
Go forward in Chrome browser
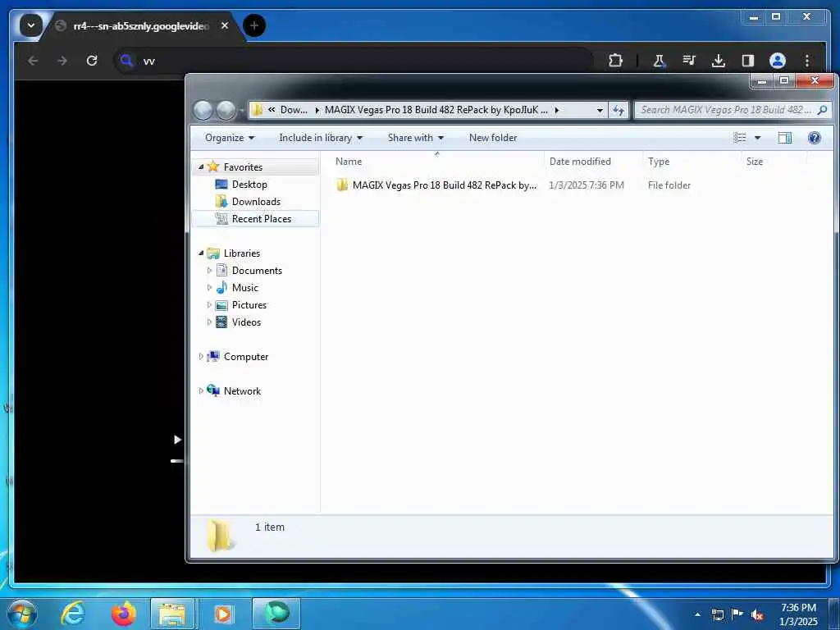pyautogui.click(x=62, y=61)
